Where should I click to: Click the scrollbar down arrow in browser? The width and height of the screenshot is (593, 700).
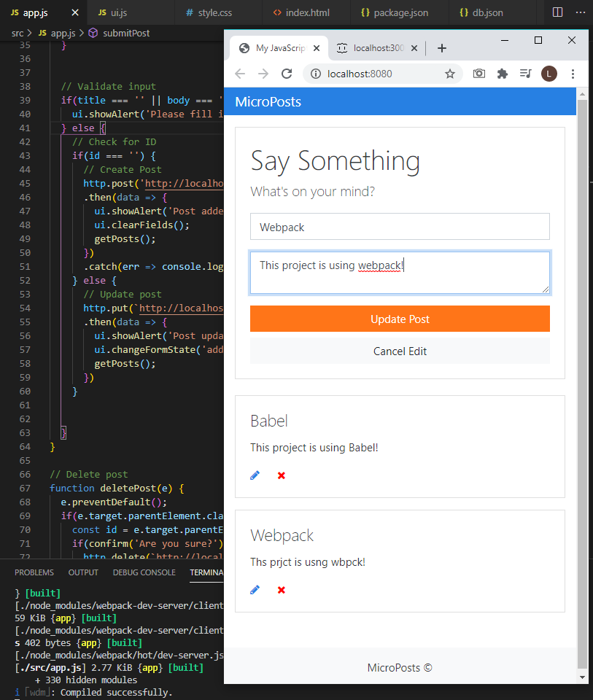coord(582,677)
